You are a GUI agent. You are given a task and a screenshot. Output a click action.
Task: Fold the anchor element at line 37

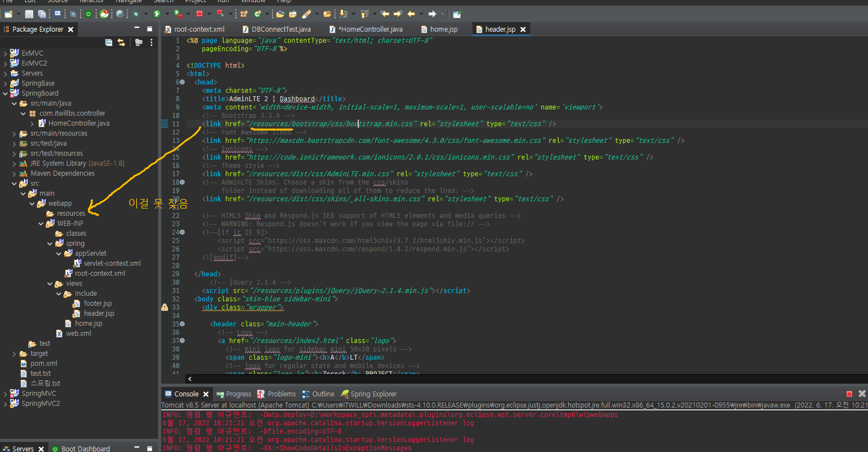[x=183, y=341]
